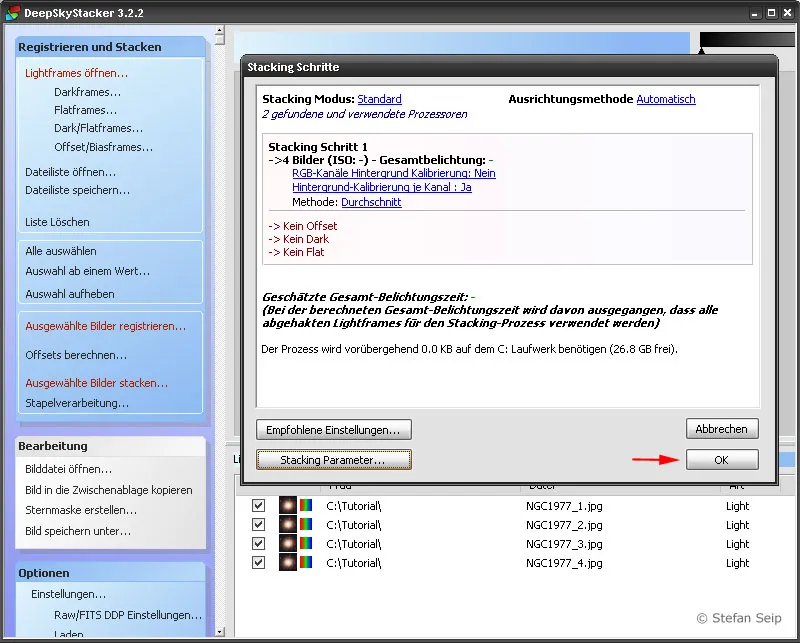Uncheck the NGC1977_3.jpg checkbox

[x=259, y=543]
